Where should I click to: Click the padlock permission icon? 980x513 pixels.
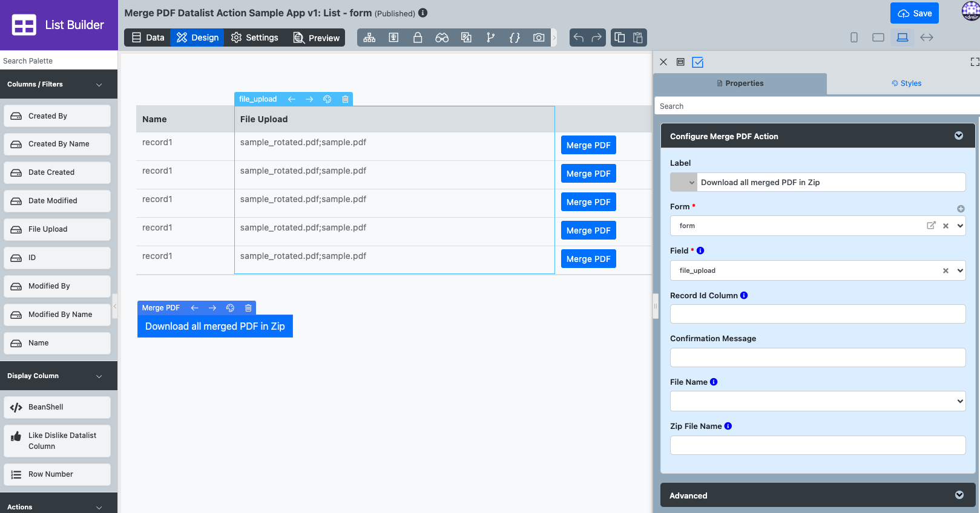tap(418, 38)
